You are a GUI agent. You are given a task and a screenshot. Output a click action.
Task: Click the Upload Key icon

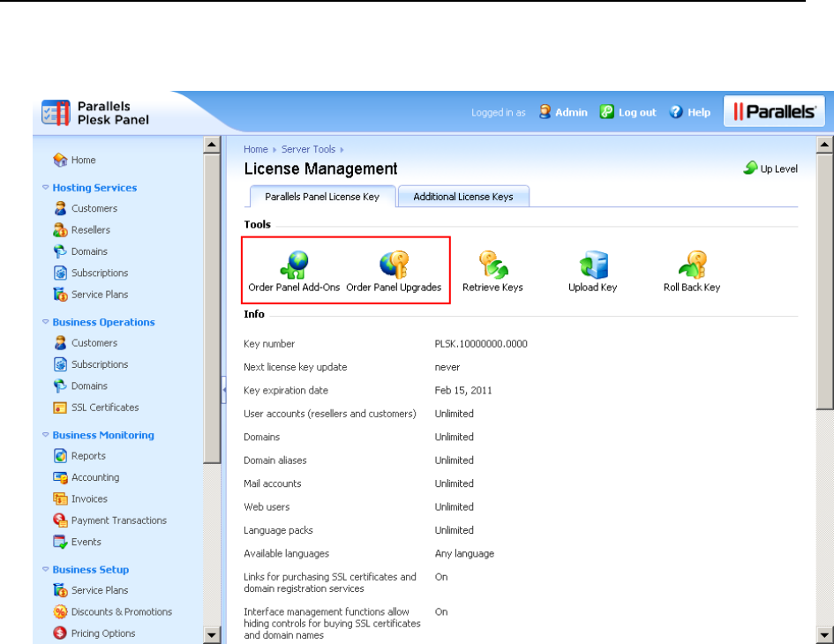coord(593,265)
